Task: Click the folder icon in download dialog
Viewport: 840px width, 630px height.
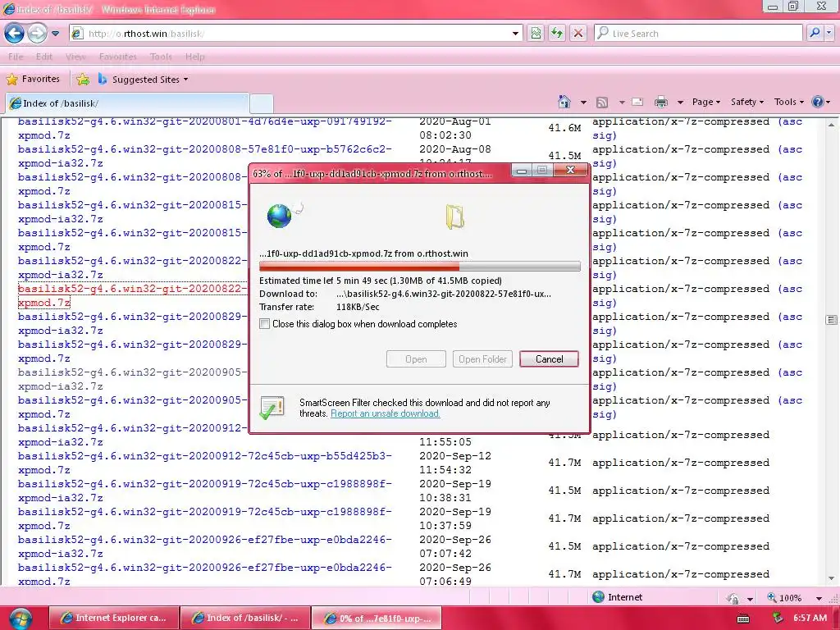Action: click(454, 217)
